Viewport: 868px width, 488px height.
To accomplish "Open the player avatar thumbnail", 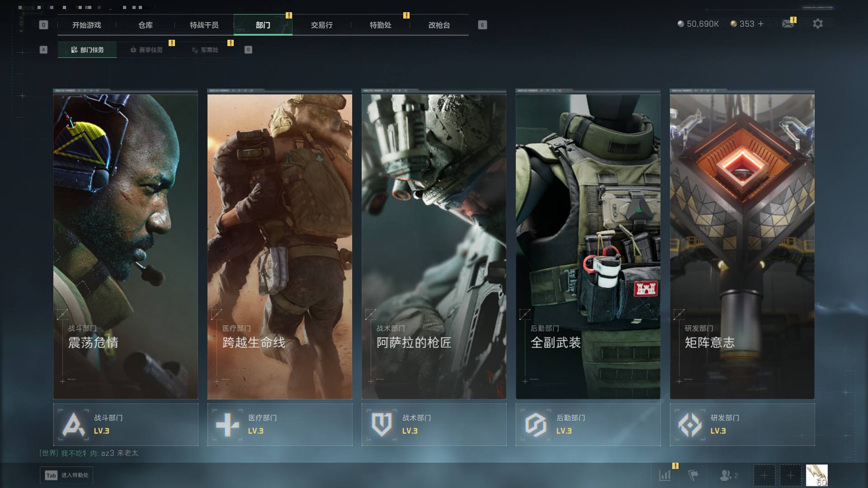I will pyautogui.click(x=817, y=475).
